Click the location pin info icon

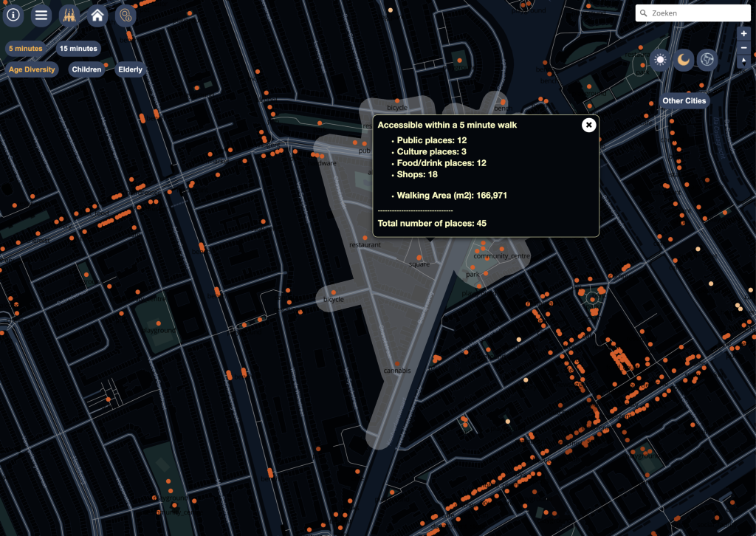(126, 15)
